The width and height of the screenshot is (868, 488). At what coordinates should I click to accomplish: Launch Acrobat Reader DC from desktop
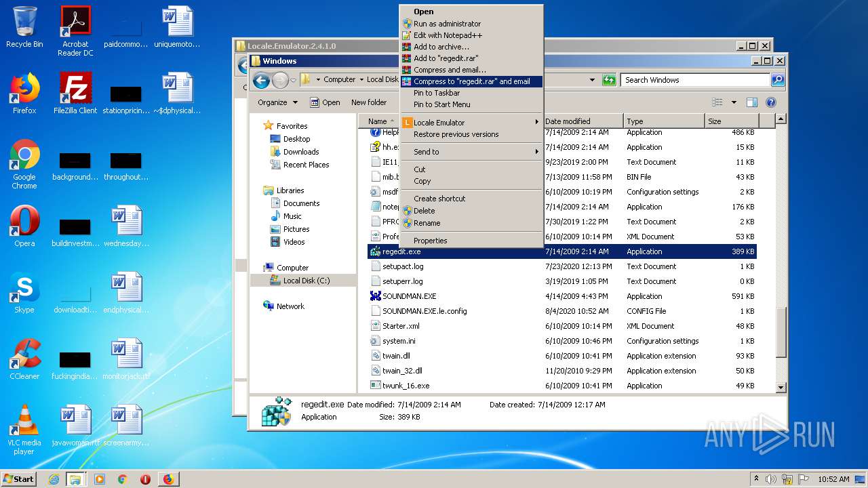[75, 31]
